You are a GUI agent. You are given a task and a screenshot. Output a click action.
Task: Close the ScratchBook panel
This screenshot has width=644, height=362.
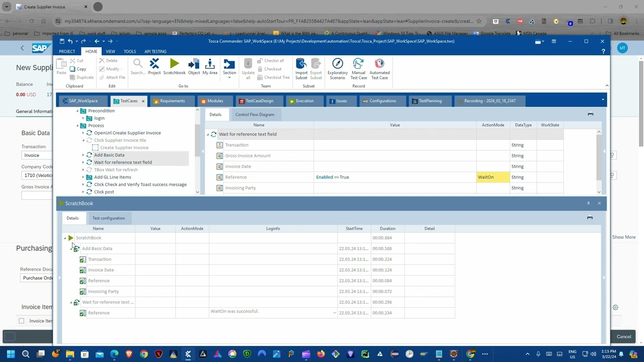click(x=599, y=203)
